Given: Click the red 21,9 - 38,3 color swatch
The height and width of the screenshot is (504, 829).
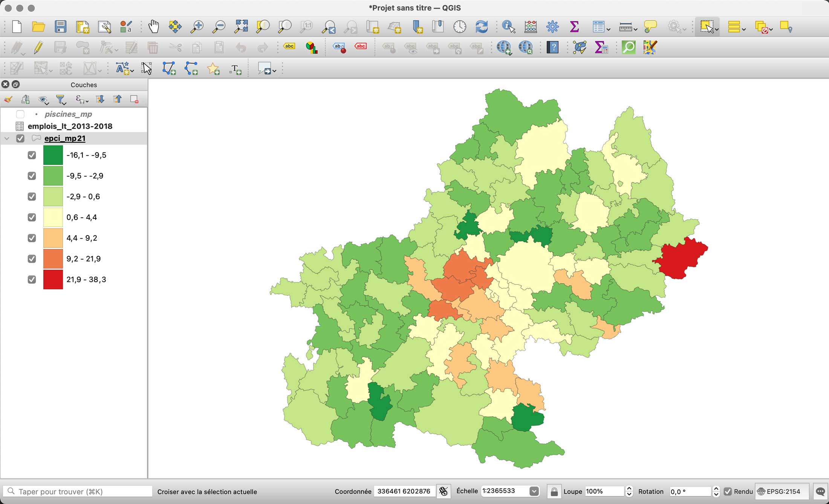Looking at the screenshot, I should (53, 279).
